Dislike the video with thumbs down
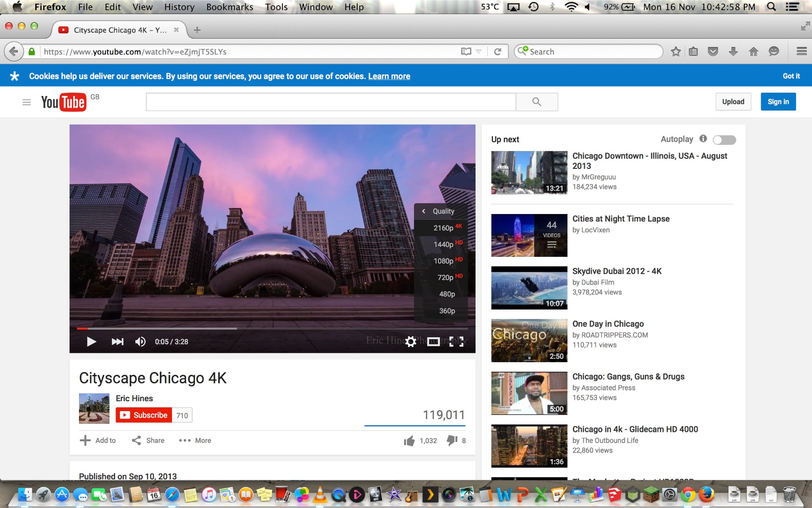This screenshot has width=812, height=508. (x=452, y=441)
